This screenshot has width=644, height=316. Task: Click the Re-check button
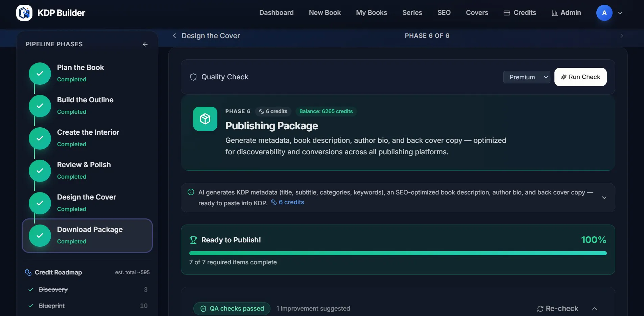(558, 309)
